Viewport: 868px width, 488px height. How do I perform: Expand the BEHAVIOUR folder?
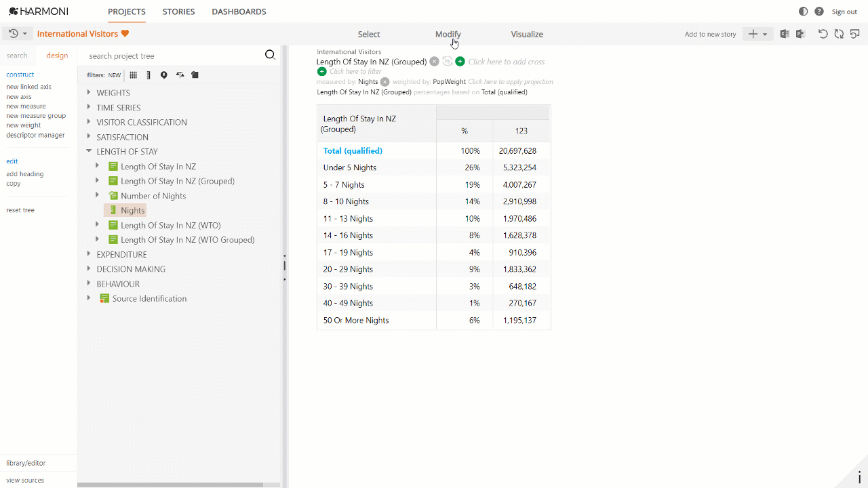pos(89,284)
